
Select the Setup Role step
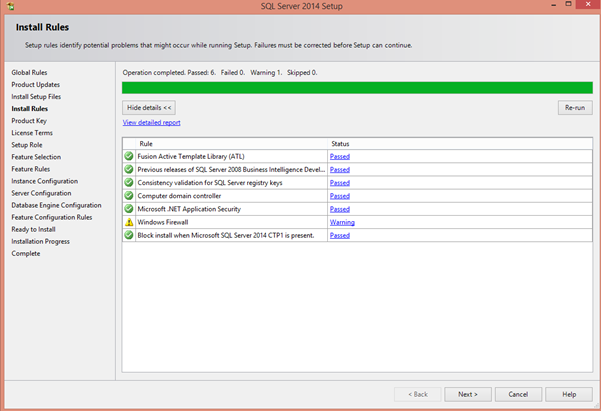(x=26, y=145)
